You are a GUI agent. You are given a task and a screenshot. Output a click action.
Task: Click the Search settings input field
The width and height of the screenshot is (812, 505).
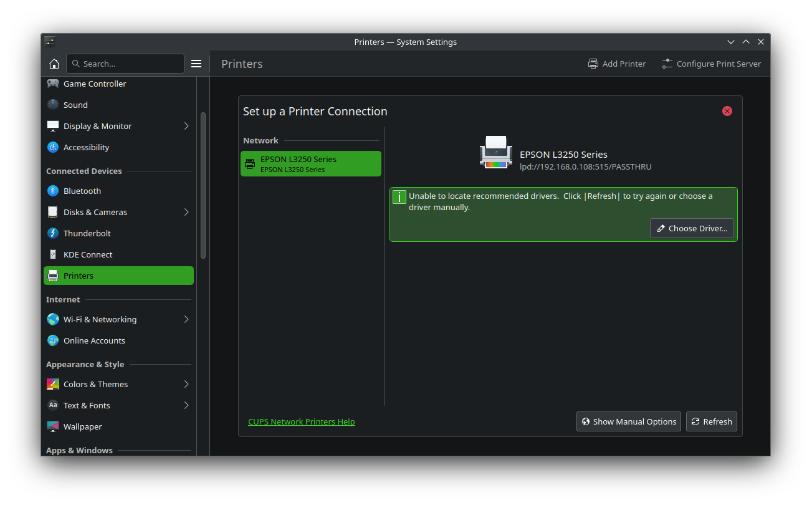[x=125, y=64]
